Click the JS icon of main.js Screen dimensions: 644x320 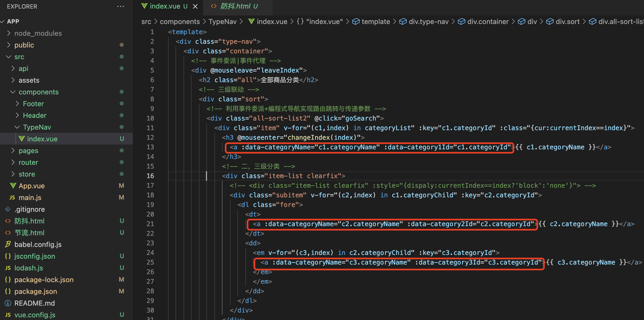[x=12, y=198]
